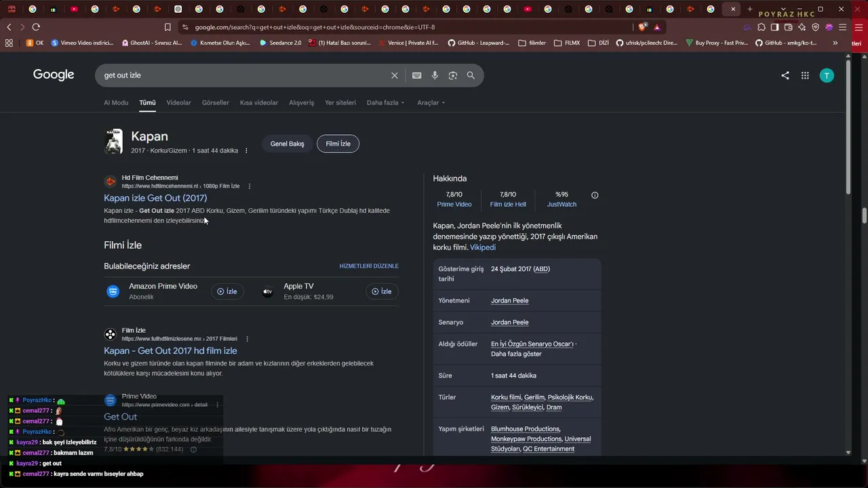Open the Vikipedi link
This screenshot has height=488, width=868.
pyautogui.click(x=483, y=247)
